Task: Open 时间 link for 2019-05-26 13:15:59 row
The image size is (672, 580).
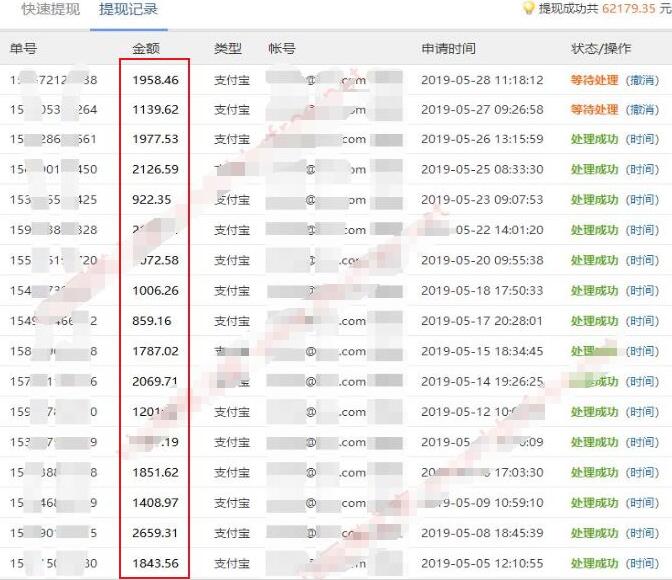Action: (x=642, y=139)
